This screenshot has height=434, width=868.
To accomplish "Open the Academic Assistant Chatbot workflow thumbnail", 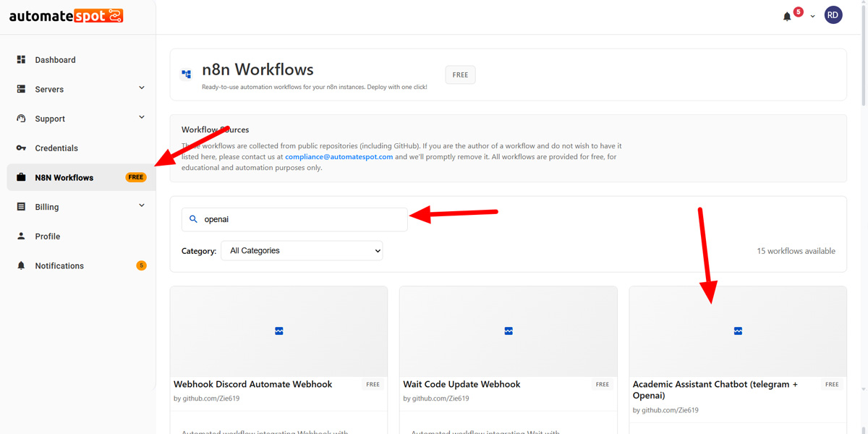I will click(737, 331).
